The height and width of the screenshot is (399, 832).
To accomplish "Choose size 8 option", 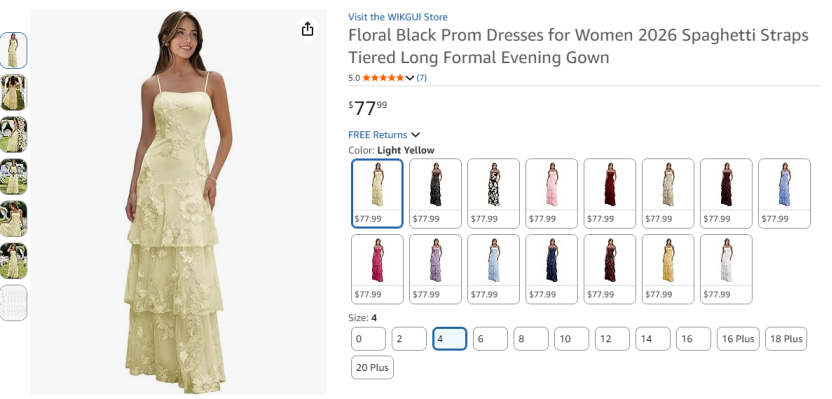I will click(x=531, y=339).
